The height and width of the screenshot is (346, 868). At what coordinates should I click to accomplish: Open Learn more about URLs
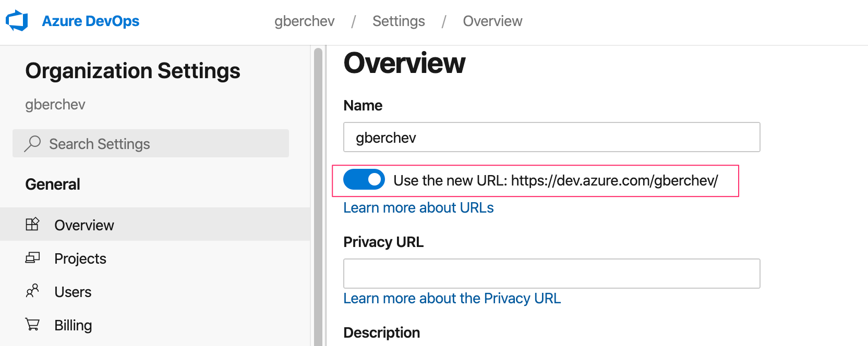[418, 207]
